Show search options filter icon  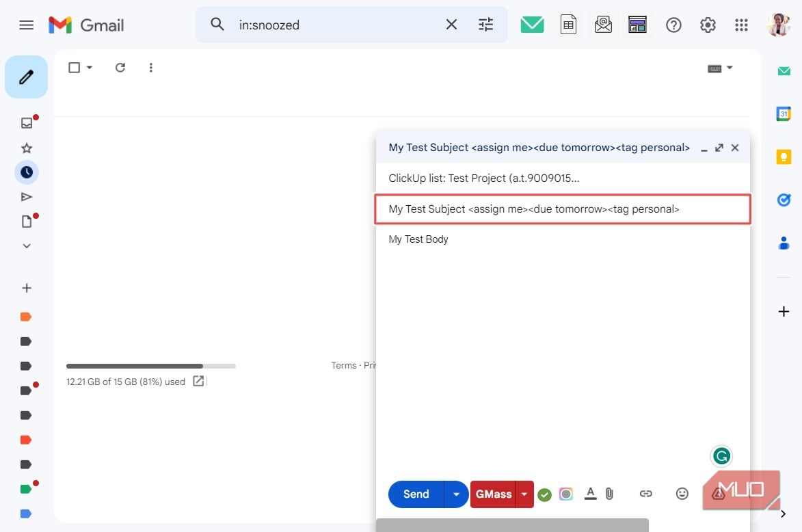coord(485,24)
